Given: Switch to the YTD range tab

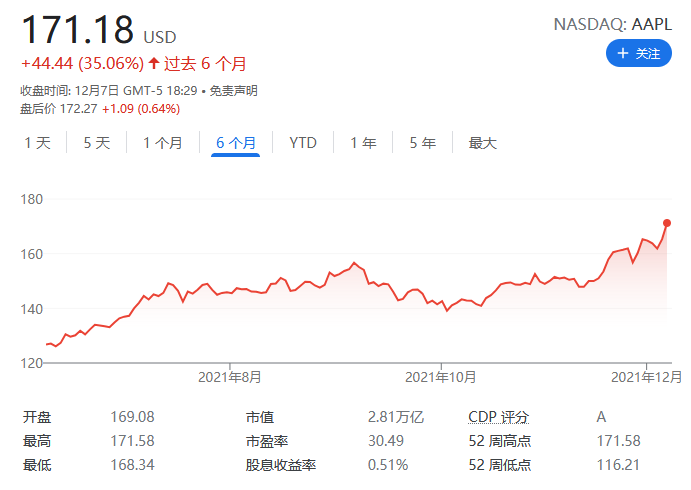Looking at the screenshot, I should tap(303, 143).
